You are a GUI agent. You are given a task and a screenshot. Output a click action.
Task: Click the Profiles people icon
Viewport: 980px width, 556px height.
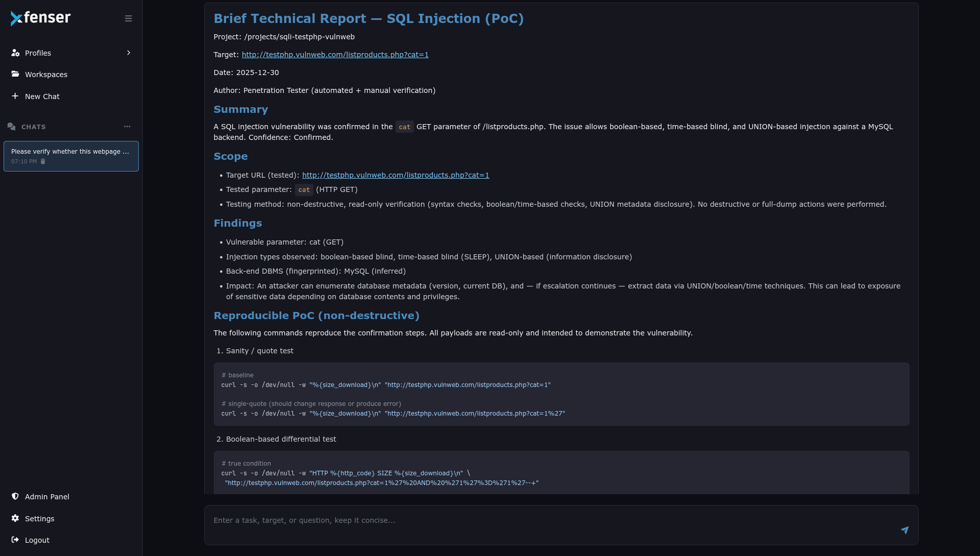15,53
